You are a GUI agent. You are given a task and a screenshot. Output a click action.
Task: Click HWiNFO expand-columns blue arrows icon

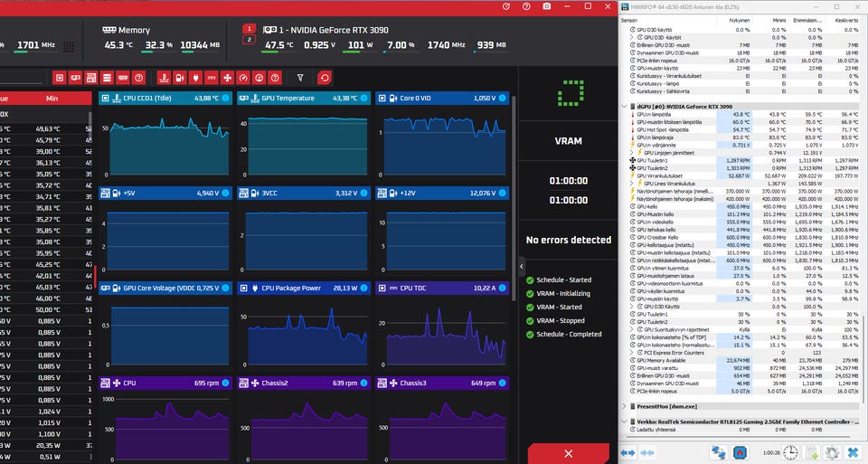(627, 453)
